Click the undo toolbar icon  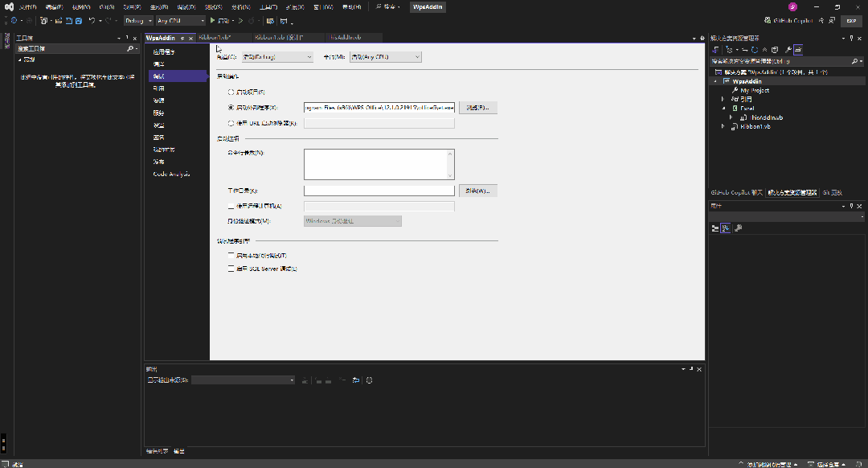(x=92, y=20)
